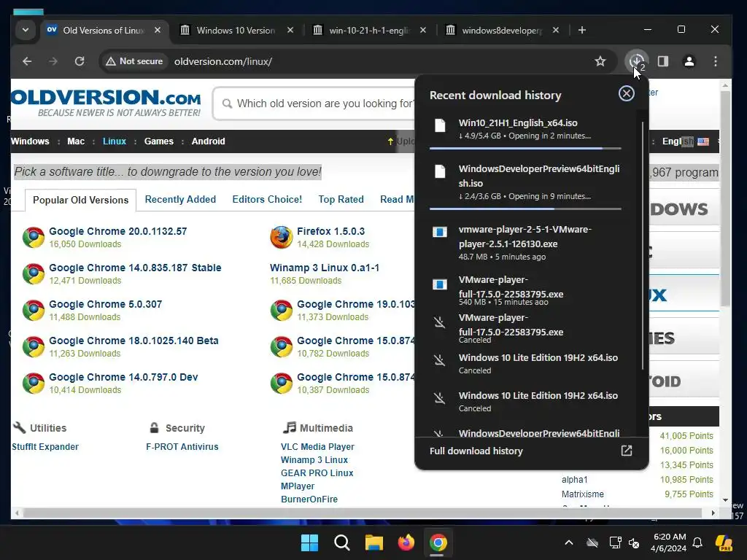
Task: Click the OLDVERSION.COM logo
Action: click(x=106, y=102)
